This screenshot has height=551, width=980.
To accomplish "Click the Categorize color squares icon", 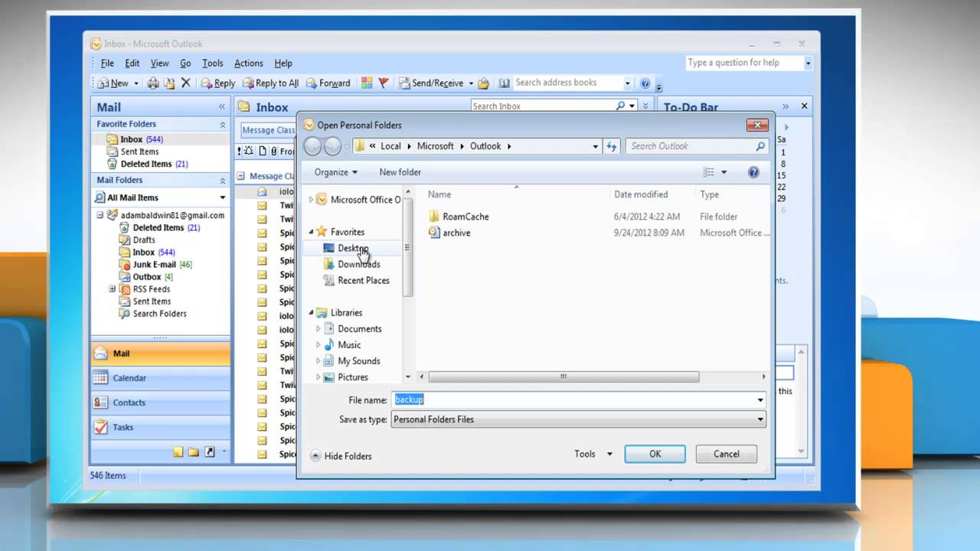I will point(367,83).
